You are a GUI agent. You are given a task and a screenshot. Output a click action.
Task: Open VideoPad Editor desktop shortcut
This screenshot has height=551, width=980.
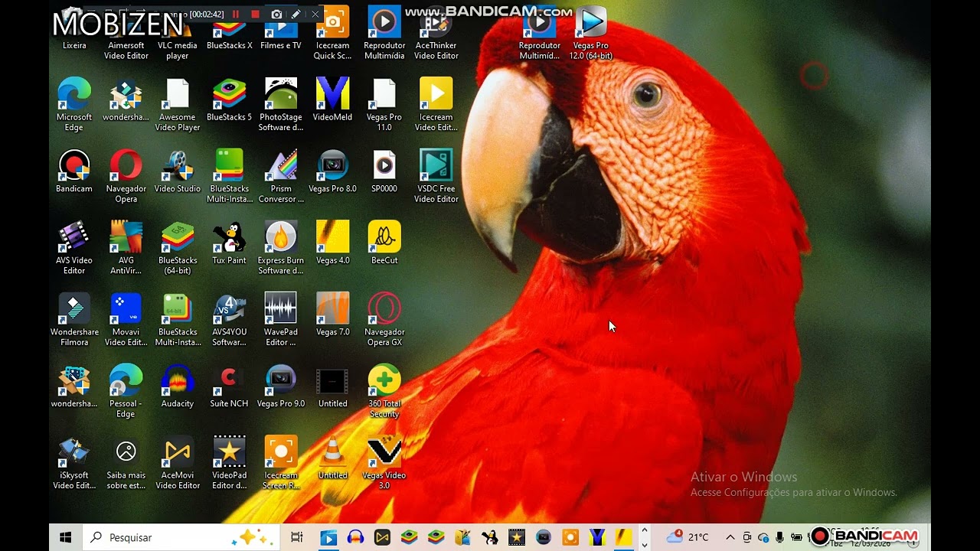[x=230, y=463]
